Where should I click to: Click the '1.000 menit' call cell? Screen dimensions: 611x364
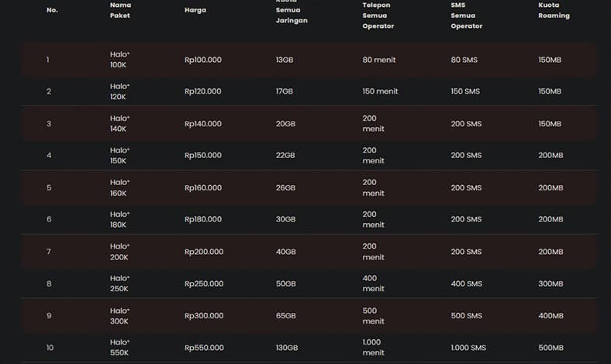(x=373, y=347)
